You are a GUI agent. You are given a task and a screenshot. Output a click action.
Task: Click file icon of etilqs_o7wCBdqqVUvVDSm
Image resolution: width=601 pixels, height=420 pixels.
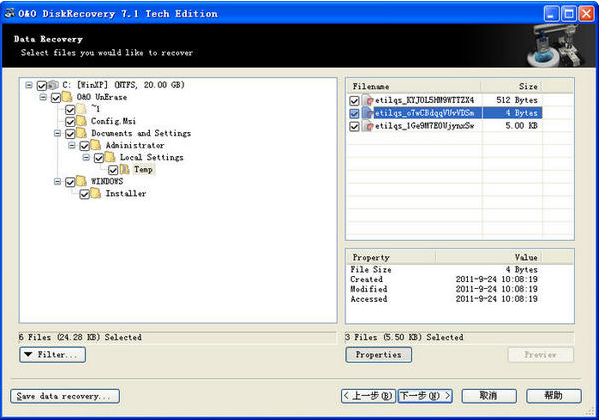pos(368,113)
